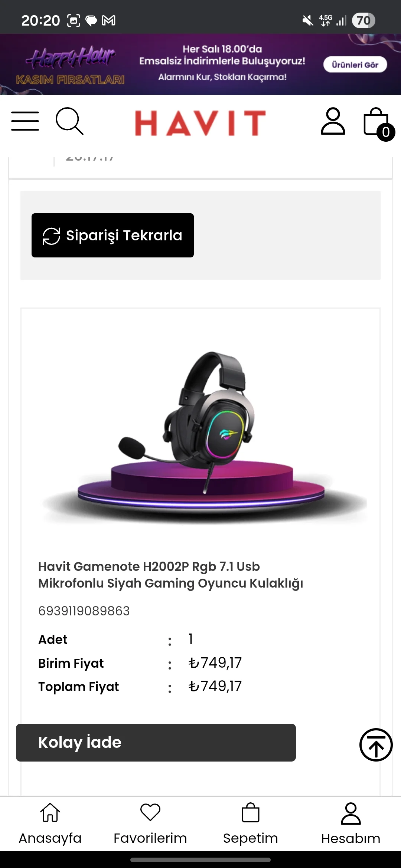The height and width of the screenshot is (868, 401).
Task: Tap the battery indicator showing 70
Action: [x=363, y=20]
